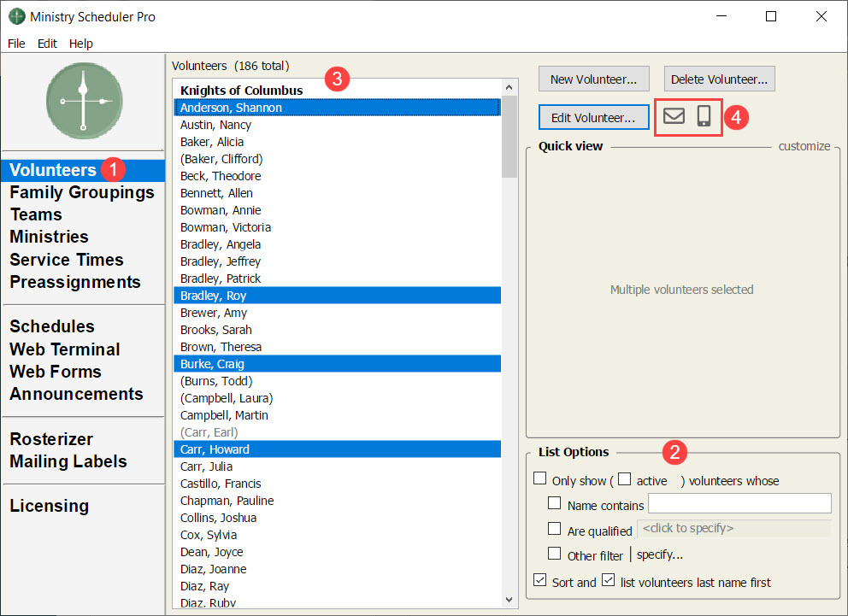Open the File menu
The height and width of the screenshot is (616, 848).
[16, 44]
